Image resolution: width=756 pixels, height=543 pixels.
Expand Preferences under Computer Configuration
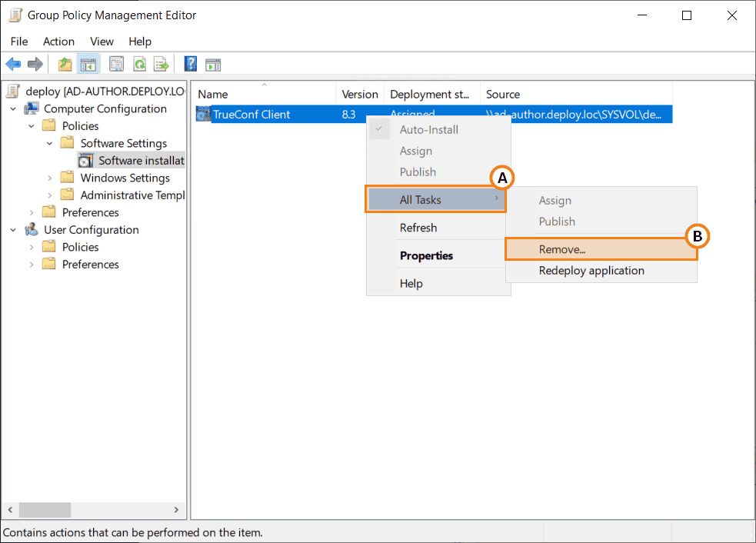(32, 213)
